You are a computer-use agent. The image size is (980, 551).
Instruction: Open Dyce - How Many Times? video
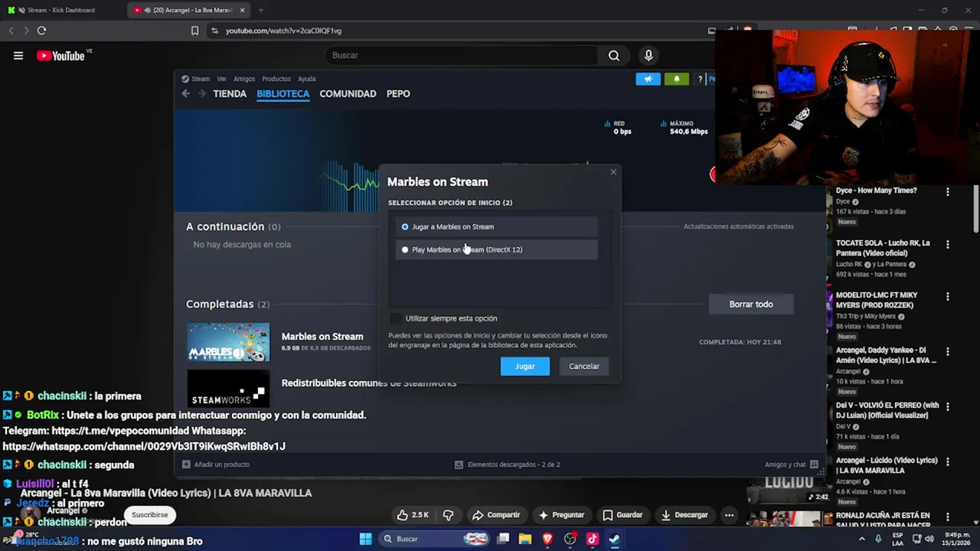click(x=876, y=191)
